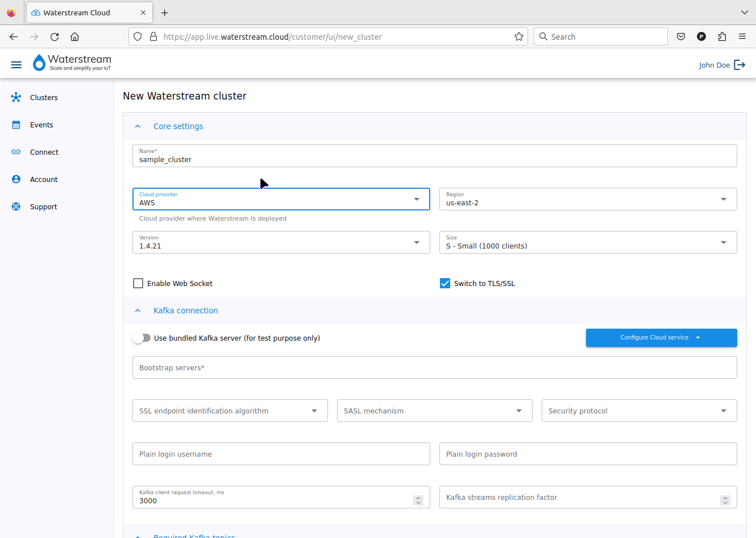Open the Region dropdown
Screen dimensions: 756x538
(588, 199)
